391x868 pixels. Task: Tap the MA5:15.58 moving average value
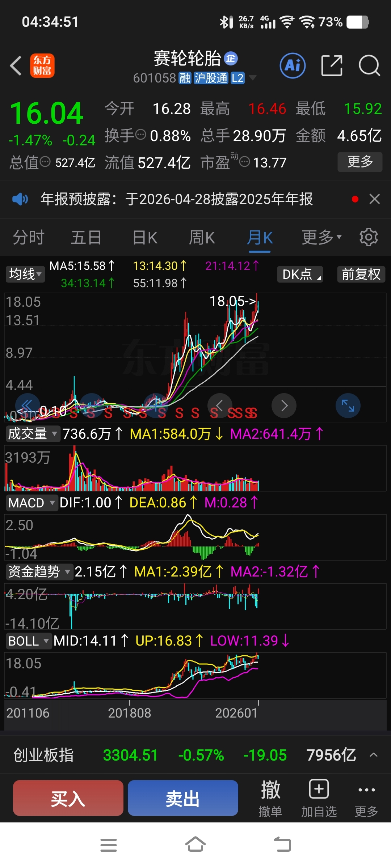[x=82, y=266]
